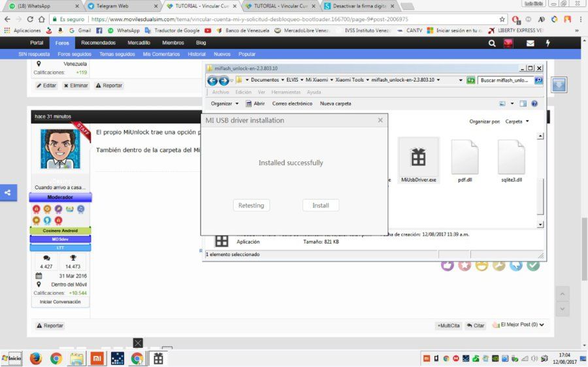Click the browser reload button
Viewport: 588px width, 367px height.
point(30,19)
